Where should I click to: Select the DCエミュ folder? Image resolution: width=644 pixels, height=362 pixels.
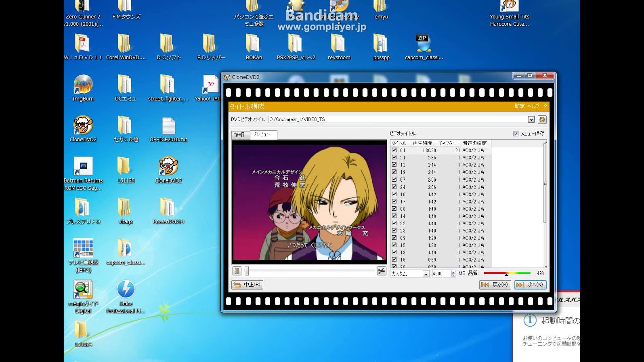126,88
